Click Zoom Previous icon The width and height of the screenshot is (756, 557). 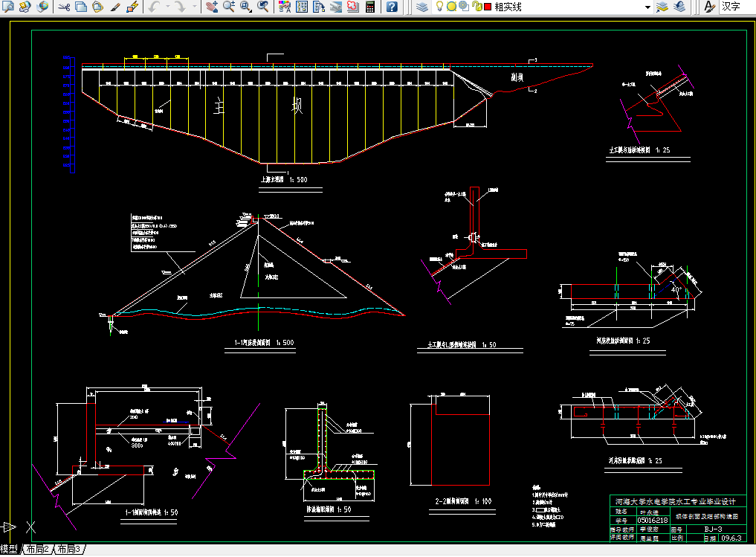[x=262, y=7]
